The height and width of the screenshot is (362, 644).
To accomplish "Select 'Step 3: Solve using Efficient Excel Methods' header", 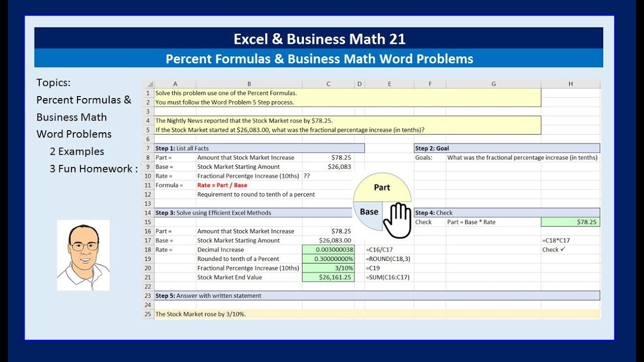I will tap(254, 213).
